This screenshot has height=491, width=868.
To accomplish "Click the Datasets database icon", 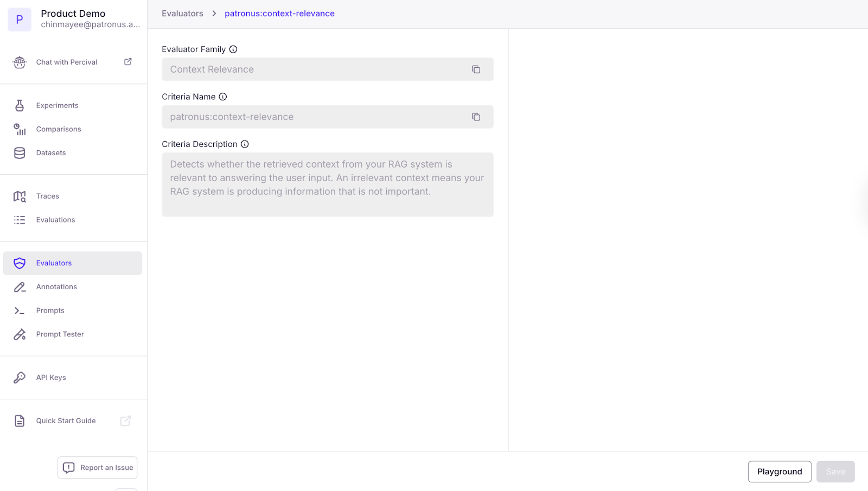I will click(x=20, y=153).
